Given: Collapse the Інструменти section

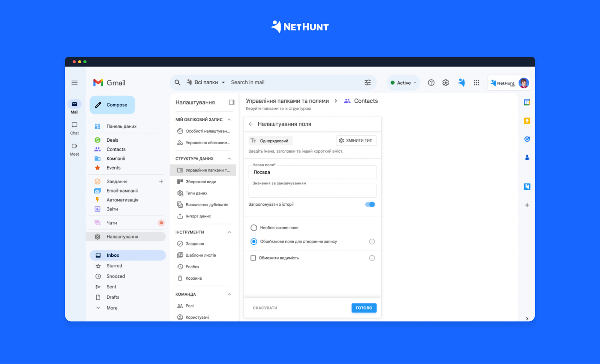Looking at the screenshot, I should [x=229, y=232].
